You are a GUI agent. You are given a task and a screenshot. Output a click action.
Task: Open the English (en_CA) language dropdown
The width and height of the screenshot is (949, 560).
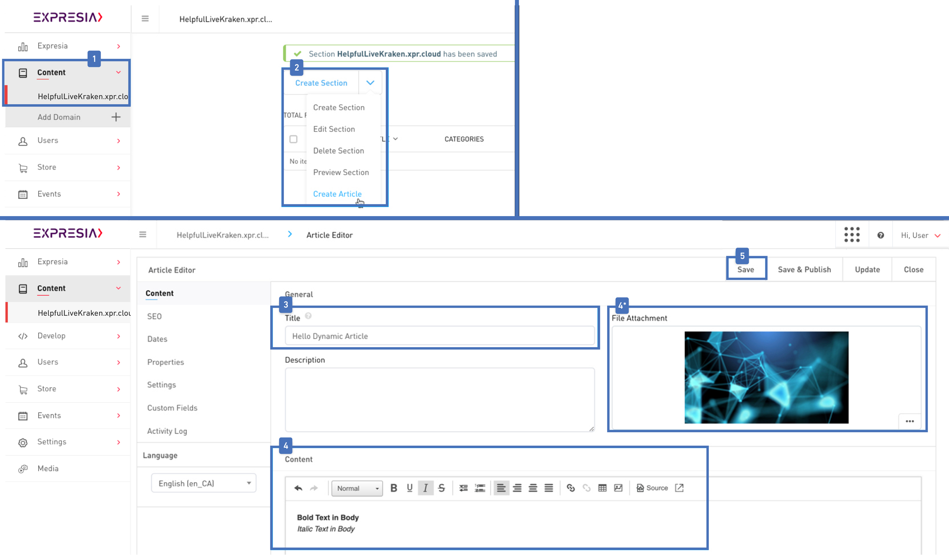(x=203, y=483)
